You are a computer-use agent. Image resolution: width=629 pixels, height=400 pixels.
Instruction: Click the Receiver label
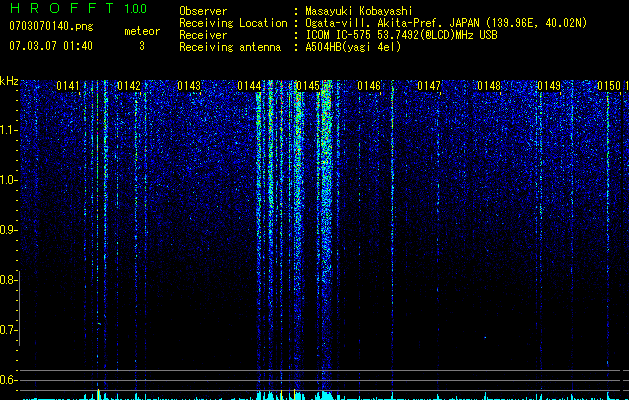(x=203, y=35)
